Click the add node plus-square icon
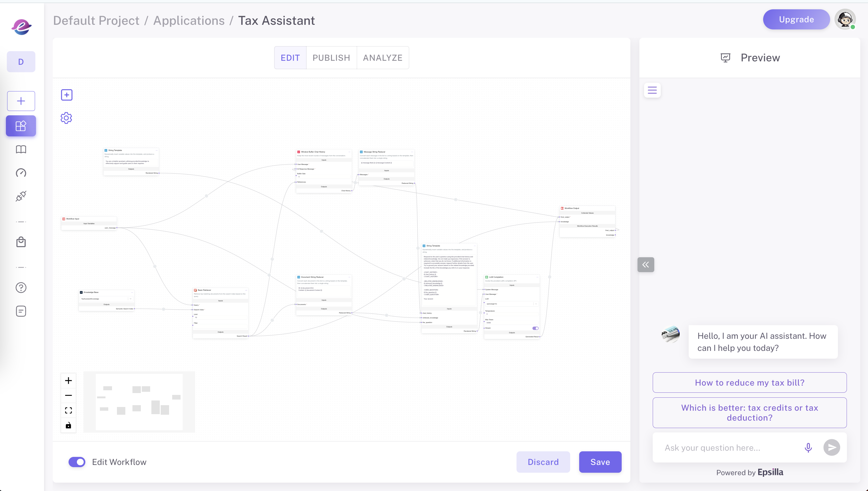This screenshot has width=868, height=491. coord(66,95)
